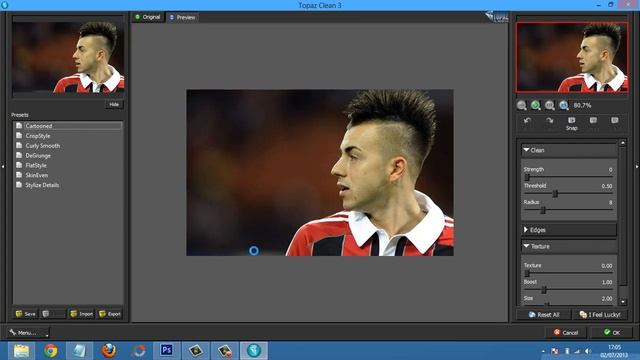Switch to the Preview view tab
The image size is (640, 360).
tap(182, 17)
